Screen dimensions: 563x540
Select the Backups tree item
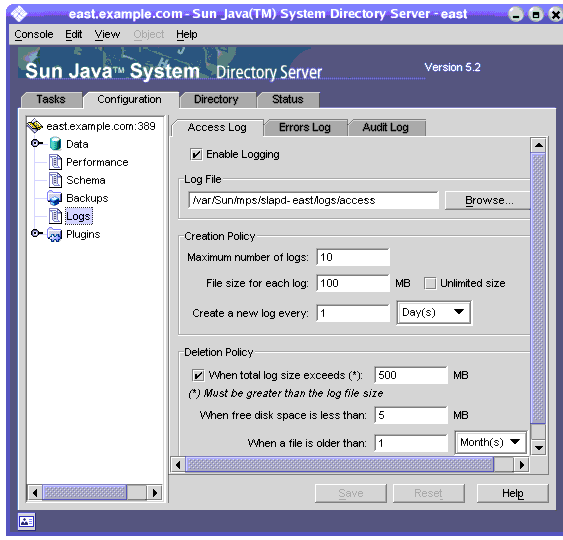87,198
